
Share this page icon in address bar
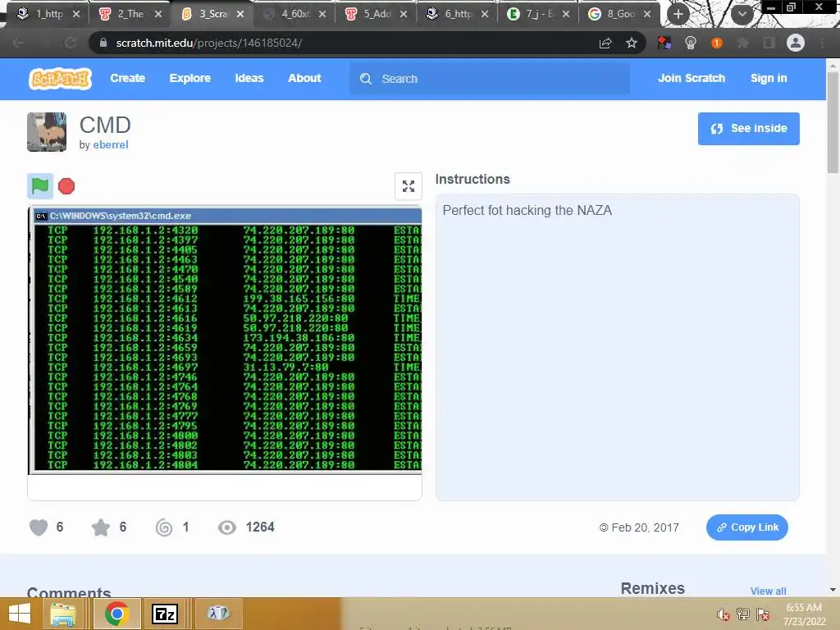[x=605, y=43]
